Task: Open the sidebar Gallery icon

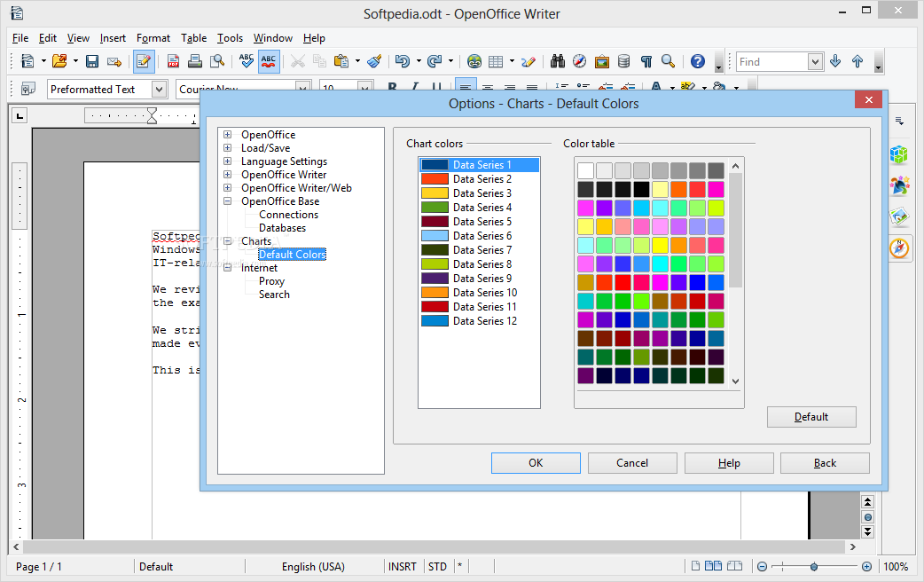Action: pyautogui.click(x=899, y=217)
